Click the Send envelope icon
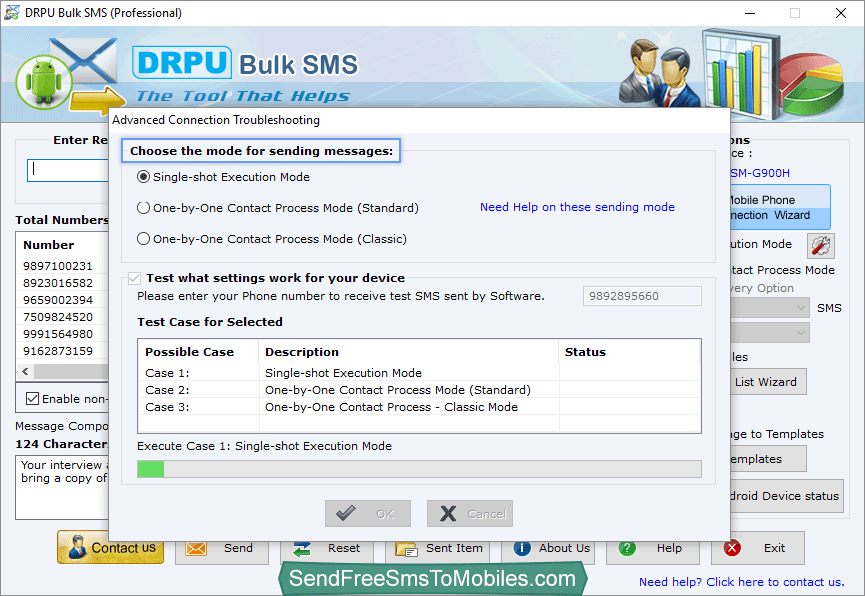 196,549
